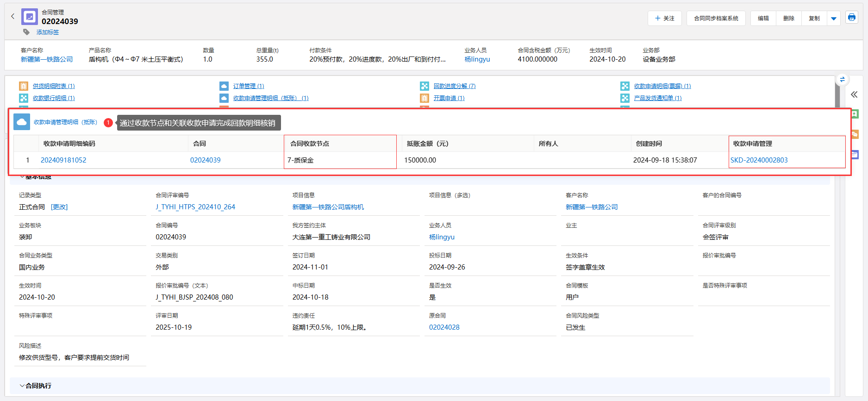Screen dimensions: 868x401
Task: Click the 订单管理 cloud icon
Action: tap(224, 86)
